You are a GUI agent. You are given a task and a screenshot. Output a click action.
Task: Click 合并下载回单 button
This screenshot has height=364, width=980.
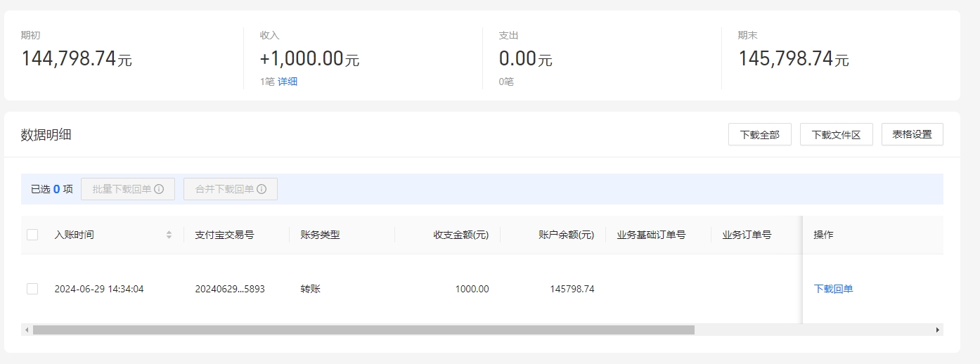[x=231, y=189]
